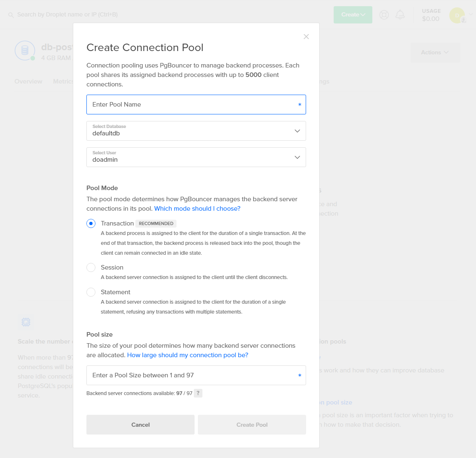Open 'Which mode should I choose?' link
Viewport: 476px width, 458px height.
[x=197, y=209]
